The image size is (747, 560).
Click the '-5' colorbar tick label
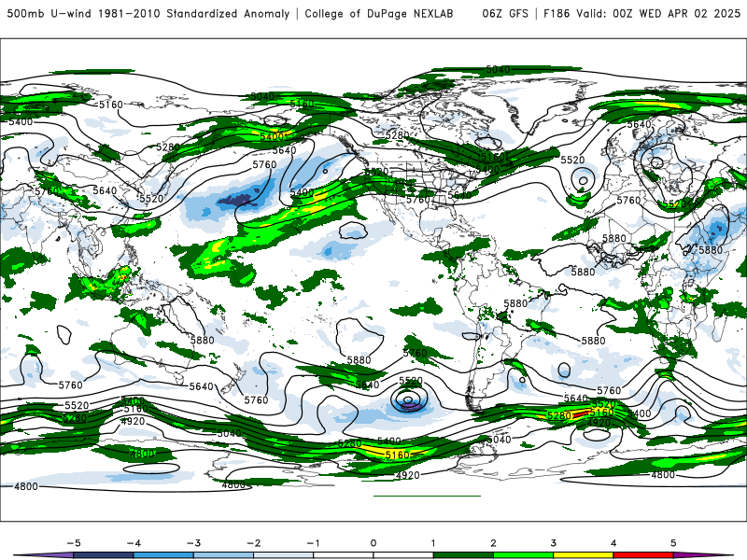point(74,543)
